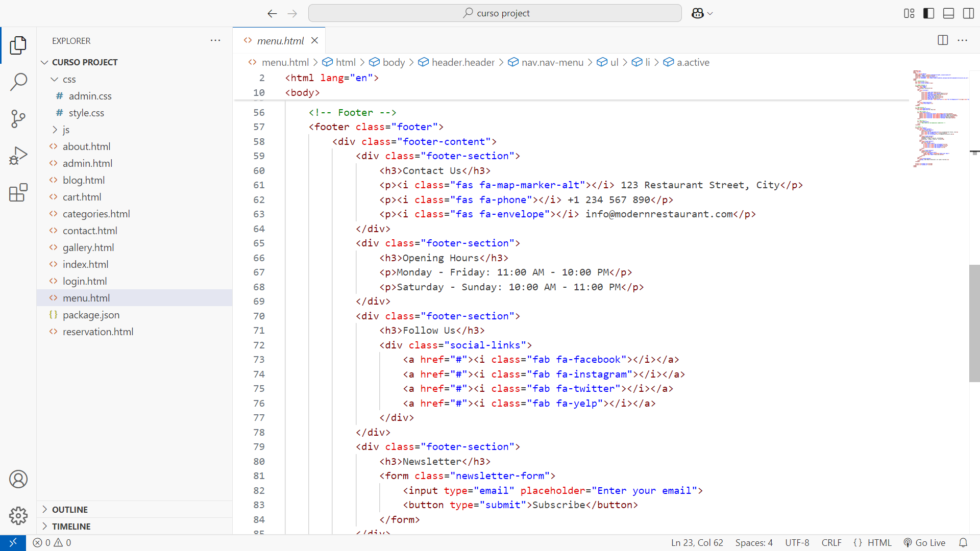Open about.html in explorer
The width and height of the screenshot is (980, 551).
tap(135, 146)
